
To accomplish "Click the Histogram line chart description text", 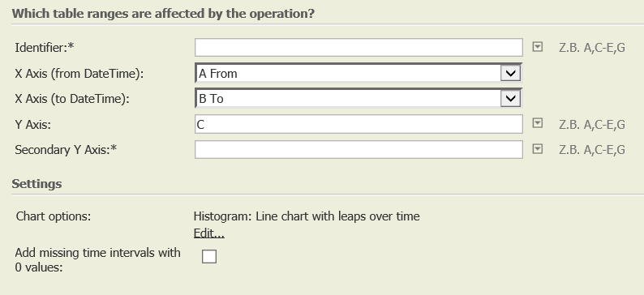I will 307,216.
